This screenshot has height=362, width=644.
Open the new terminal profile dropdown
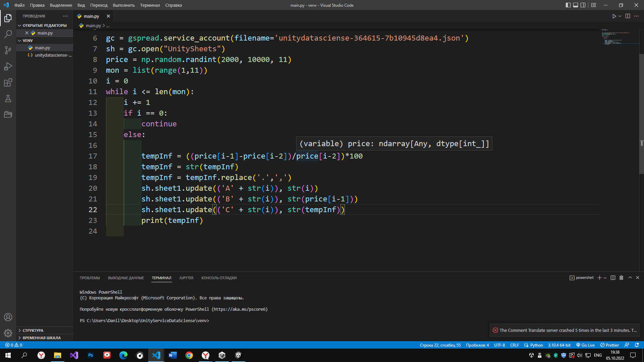(x=605, y=278)
